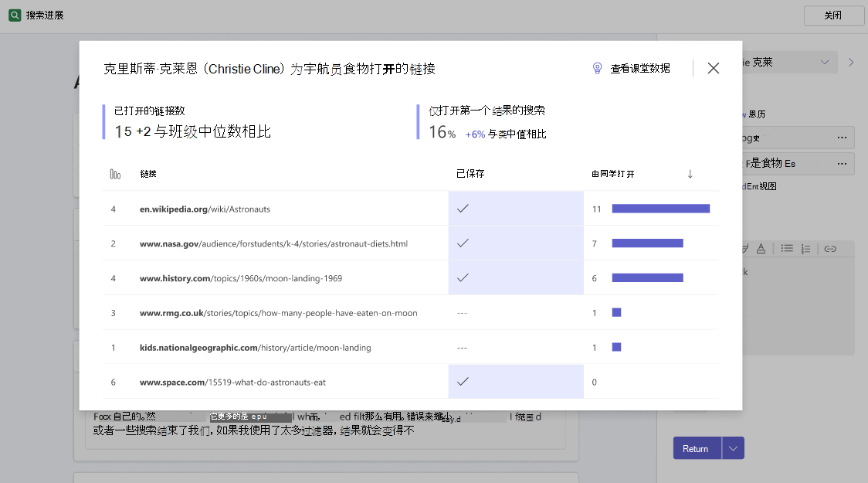Click the bar showing 6 classmate opens
Image resolution: width=868 pixels, height=483 pixels.
[x=647, y=277]
